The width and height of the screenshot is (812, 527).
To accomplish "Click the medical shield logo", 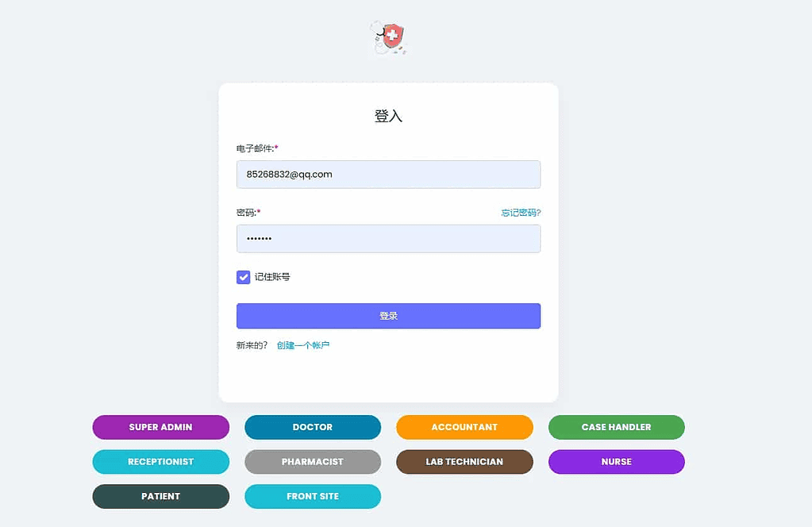I will click(x=389, y=38).
